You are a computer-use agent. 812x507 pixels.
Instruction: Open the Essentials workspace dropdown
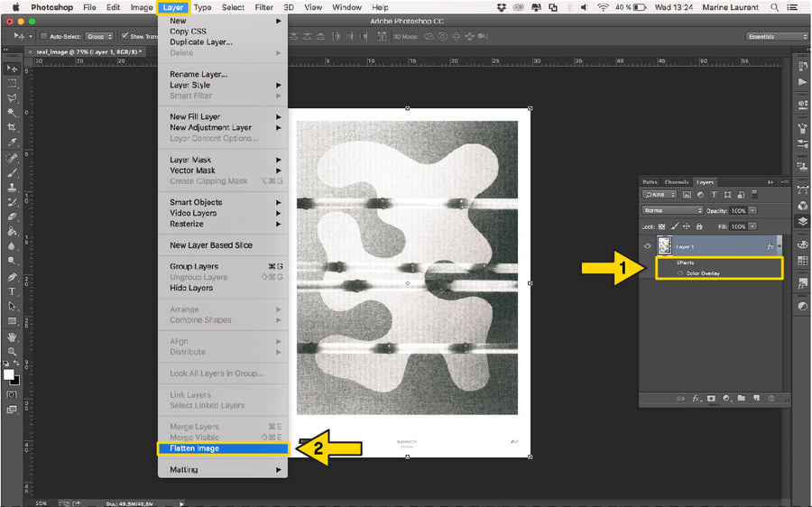[x=777, y=36]
